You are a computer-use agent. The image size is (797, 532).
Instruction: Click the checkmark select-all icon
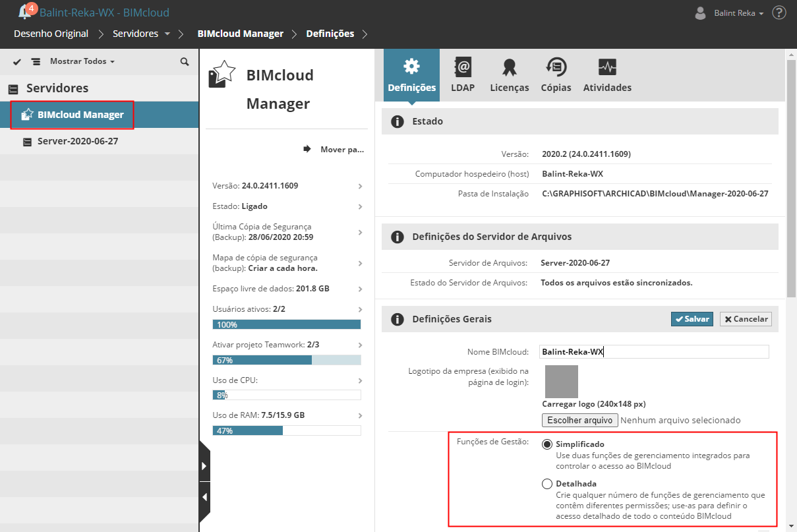point(17,61)
